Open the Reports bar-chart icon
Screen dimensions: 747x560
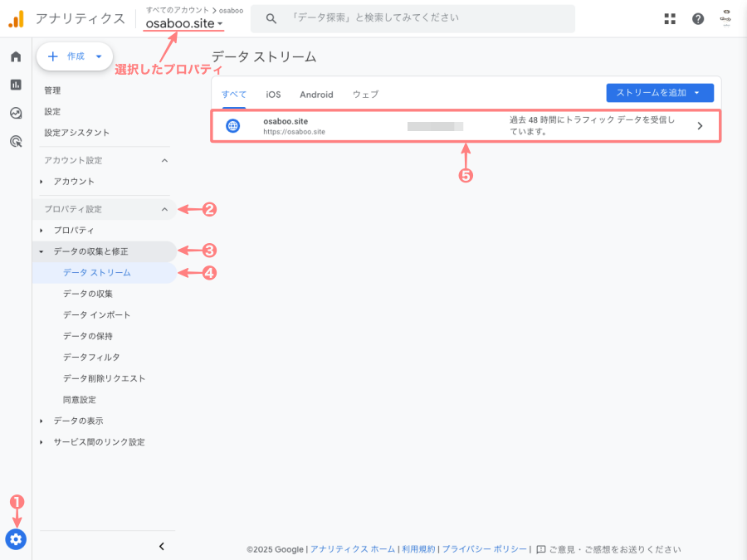(x=16, y=85)
